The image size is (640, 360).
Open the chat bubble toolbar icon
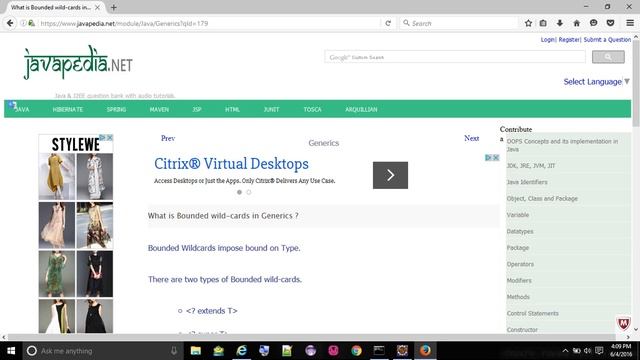point(593,23)
